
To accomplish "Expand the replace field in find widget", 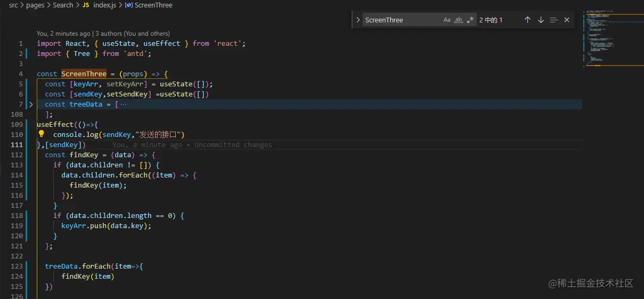I will [x=358, y=20].
